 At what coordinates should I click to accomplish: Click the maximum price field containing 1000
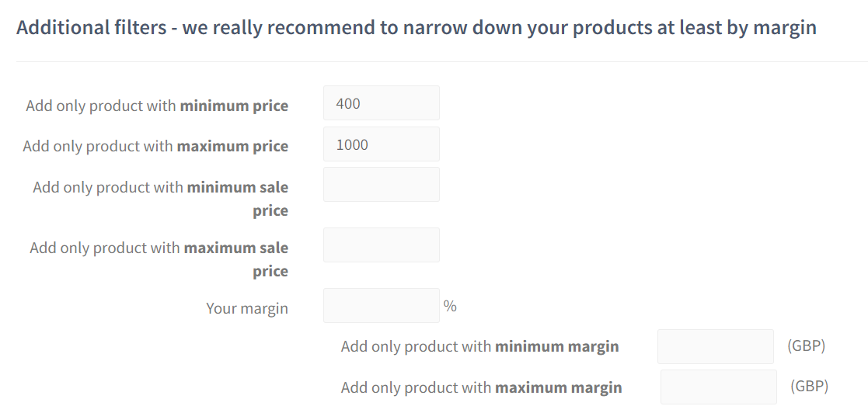click(381, 144)
